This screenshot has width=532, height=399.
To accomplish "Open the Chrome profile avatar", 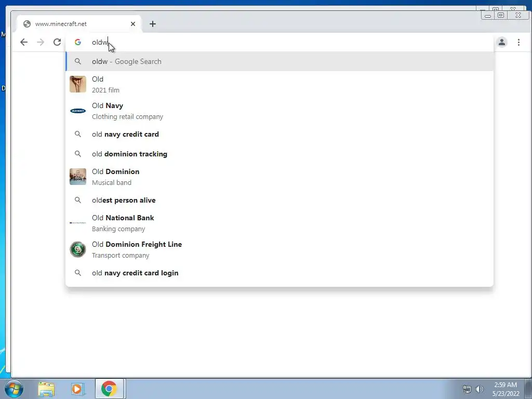I will (x=502, y=42).
